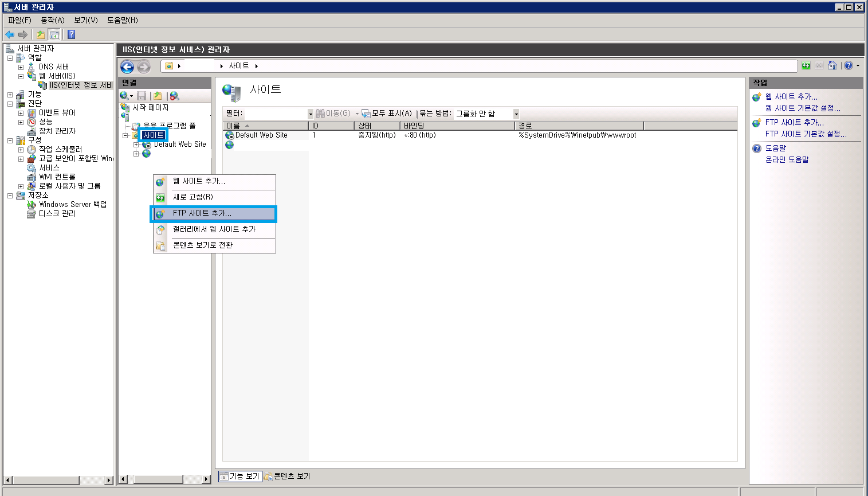Open the 동작(A) menu
Screen dimensions: 868x496
(53, 20)
